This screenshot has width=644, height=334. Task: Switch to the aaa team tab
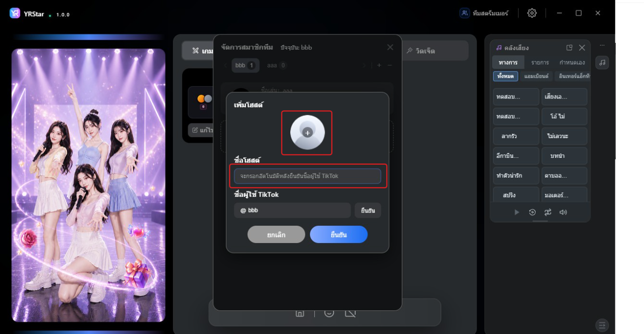point(277,65)
